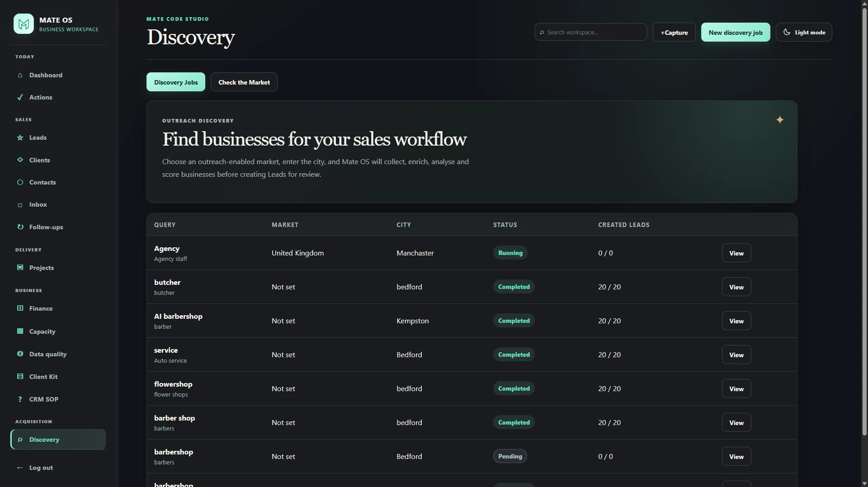Screen dimensions: 868x487
Task: Click the 0 / 0 leads value in the Agency row
Action: click(605, 253)
